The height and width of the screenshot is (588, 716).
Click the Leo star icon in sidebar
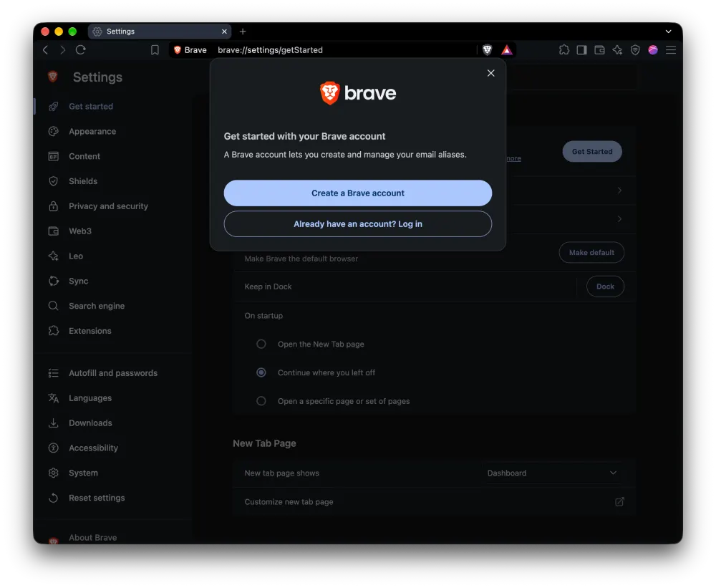pos(54,256)
